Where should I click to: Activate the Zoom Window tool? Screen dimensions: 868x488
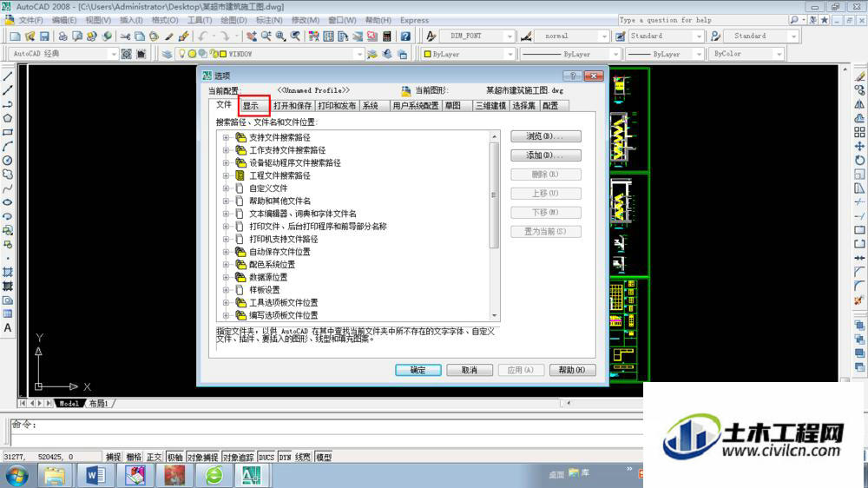pyautogui.click(x=280, y=36)
